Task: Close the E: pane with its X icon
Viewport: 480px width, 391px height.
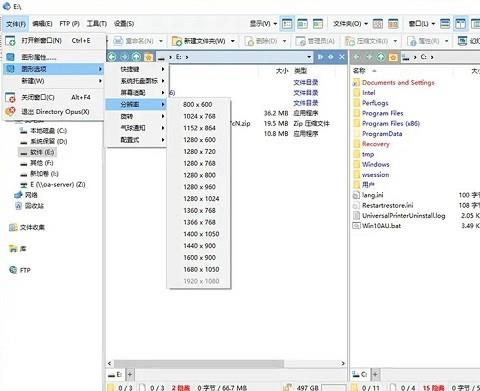Action: click(x=342, y=57)
